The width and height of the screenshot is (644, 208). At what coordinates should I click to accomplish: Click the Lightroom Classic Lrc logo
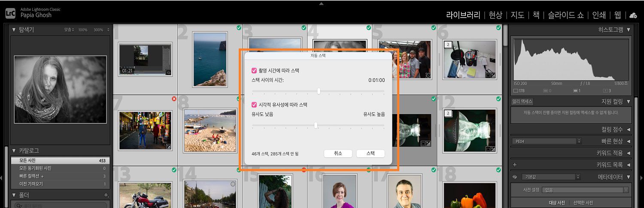point(11,13)
